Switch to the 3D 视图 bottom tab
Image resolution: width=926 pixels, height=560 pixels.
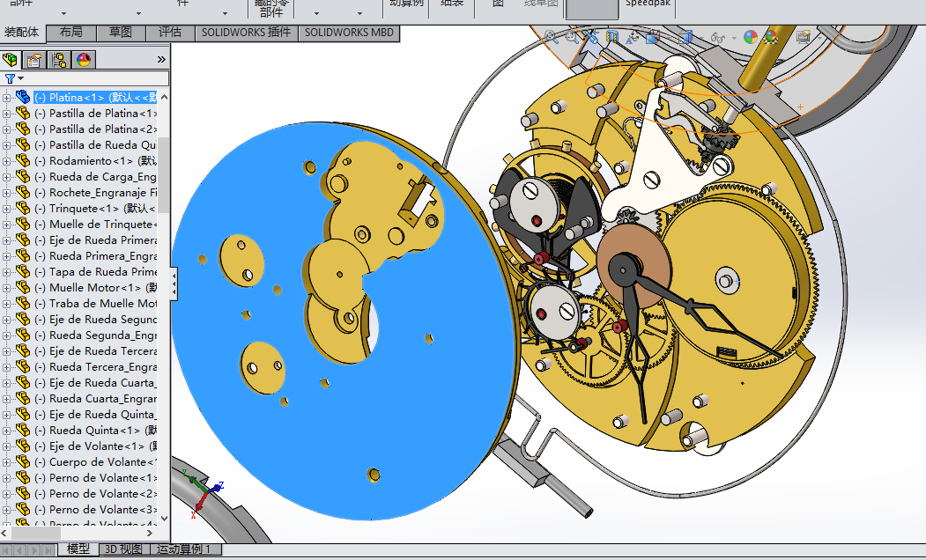123,549
